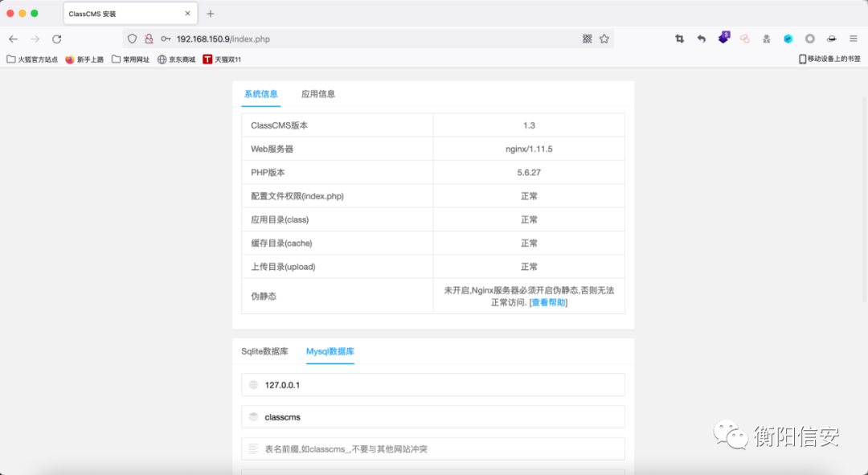Image resolution: width=868 pixels, height=475 pixels.
Task: Open the 京东商城 bookmark
Action: pos(177,59)
